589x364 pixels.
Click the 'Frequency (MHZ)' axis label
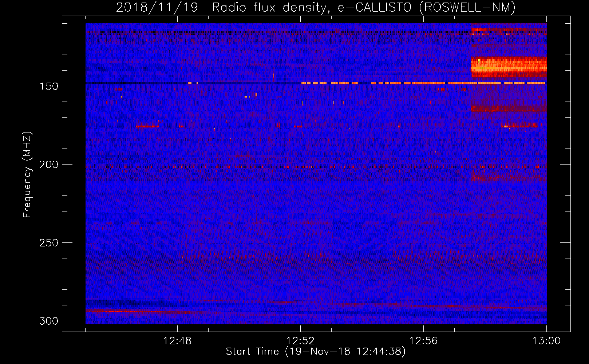[x=27, y=175]
